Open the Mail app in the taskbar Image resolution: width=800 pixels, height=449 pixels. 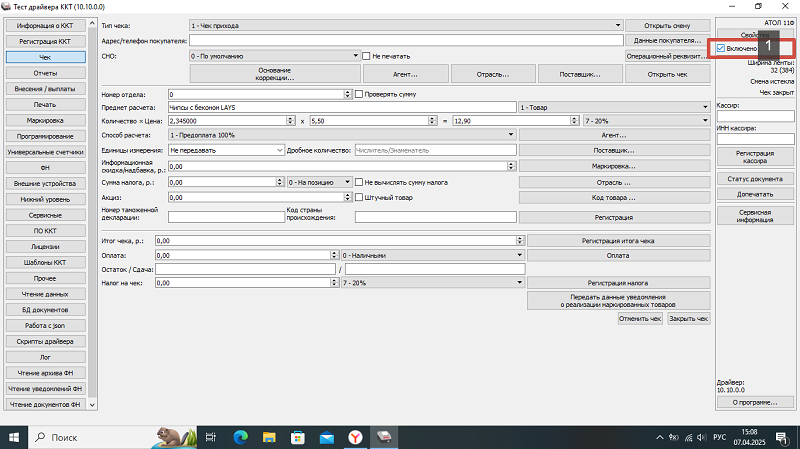point(327,437)
